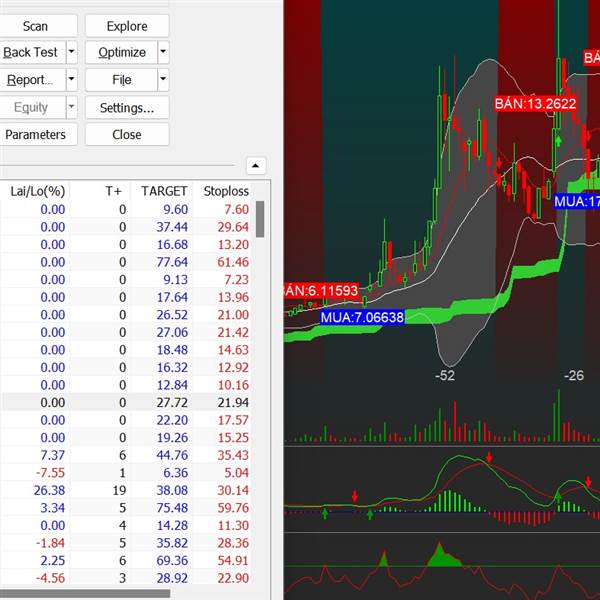Click Stoploss value 28.36

pos(233,543)
